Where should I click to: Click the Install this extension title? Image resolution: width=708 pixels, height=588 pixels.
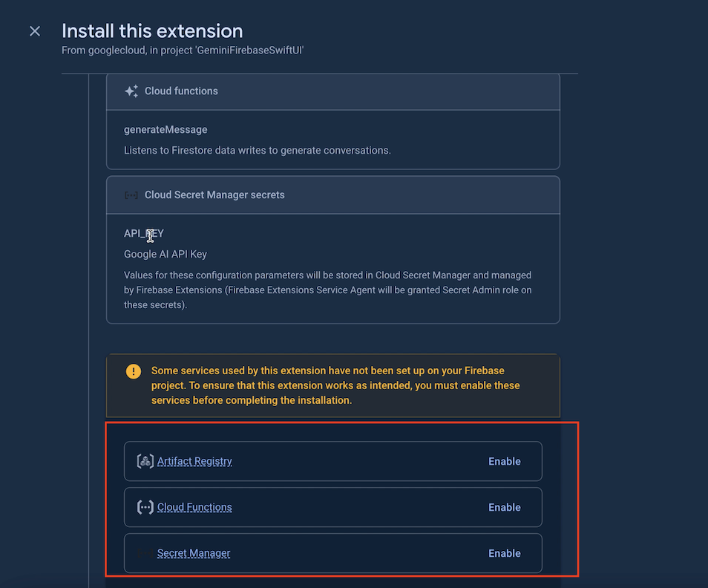[152, 31]
